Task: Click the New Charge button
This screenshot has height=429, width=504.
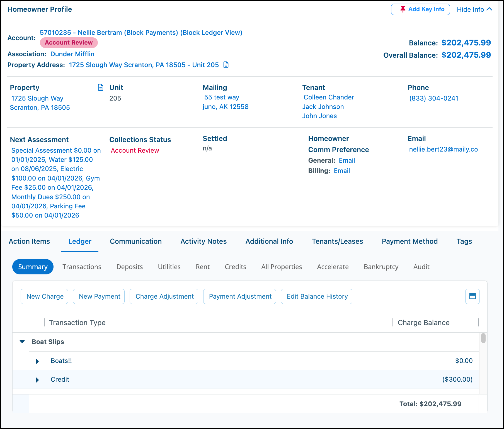Action: tap(45, 296)
